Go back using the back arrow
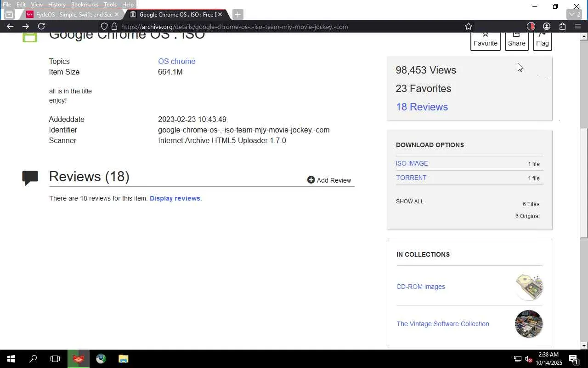Screen dimensions: 588x368 pyautogui.click(x=10, y=26)
